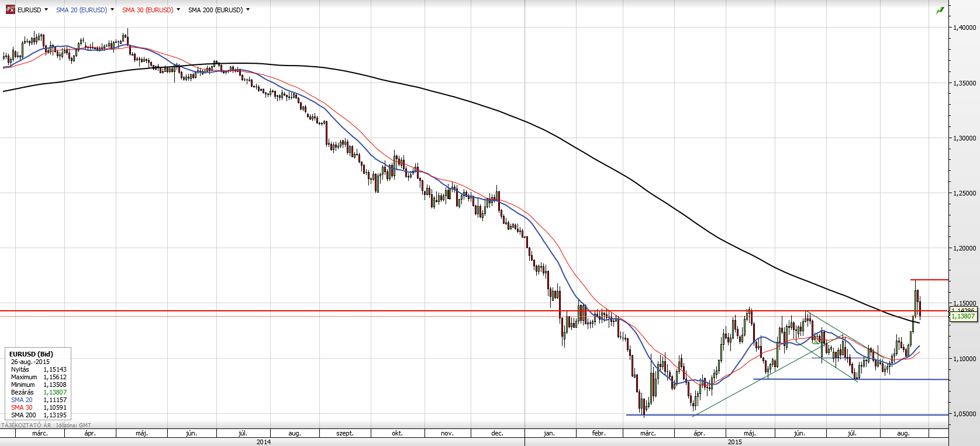Select the jan. month on the time axis

549,433
